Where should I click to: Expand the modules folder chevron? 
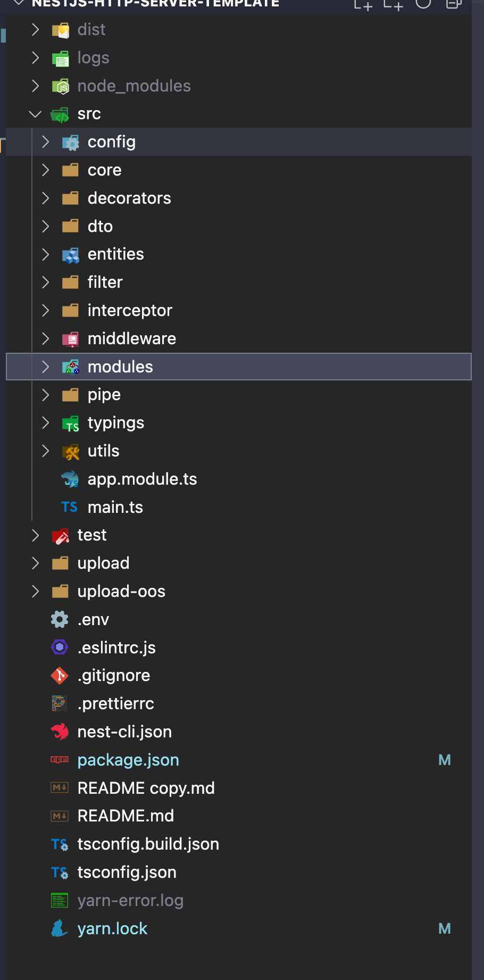point(46,367)
